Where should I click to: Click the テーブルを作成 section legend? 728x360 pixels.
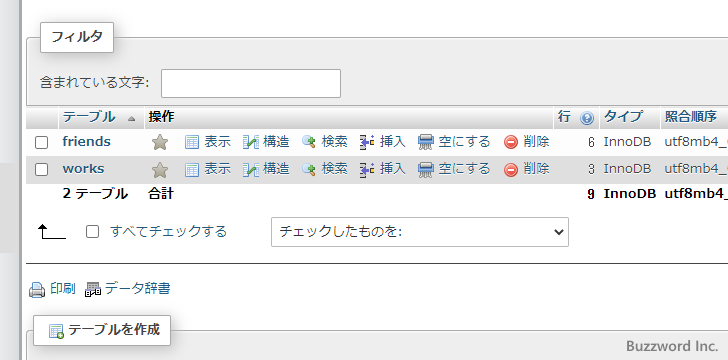pyautogui.click(x=102, y=330)
